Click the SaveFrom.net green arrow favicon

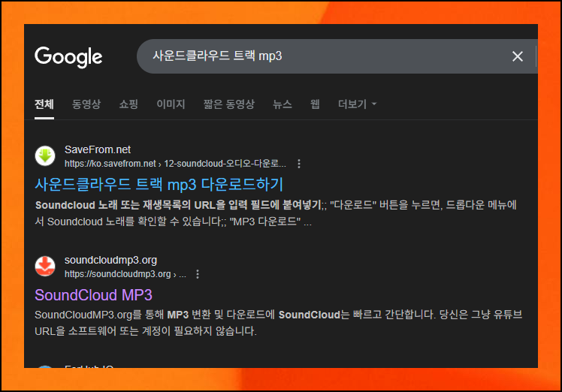(x=45, y=156)
